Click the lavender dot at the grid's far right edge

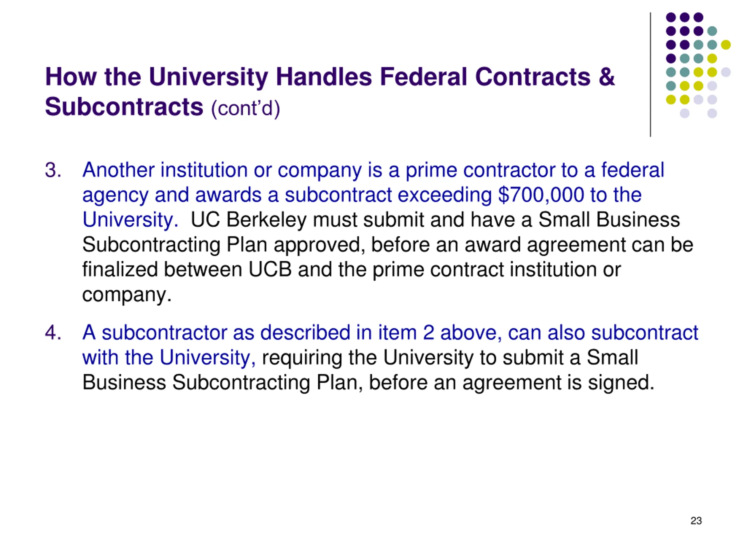click(x=726, y=72)
